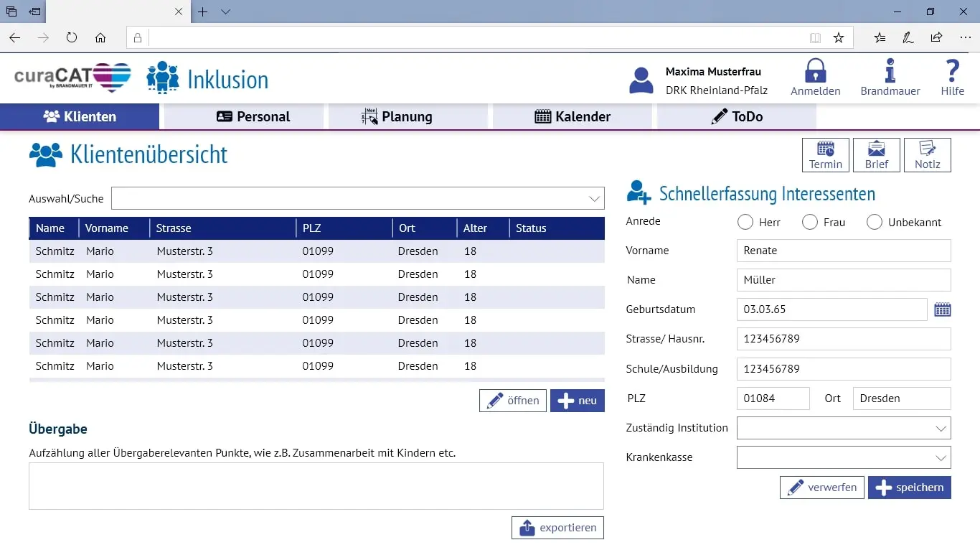Screen dimensions: 980x550
Task: Sort table by Ort column header
Action: point(424,228)
